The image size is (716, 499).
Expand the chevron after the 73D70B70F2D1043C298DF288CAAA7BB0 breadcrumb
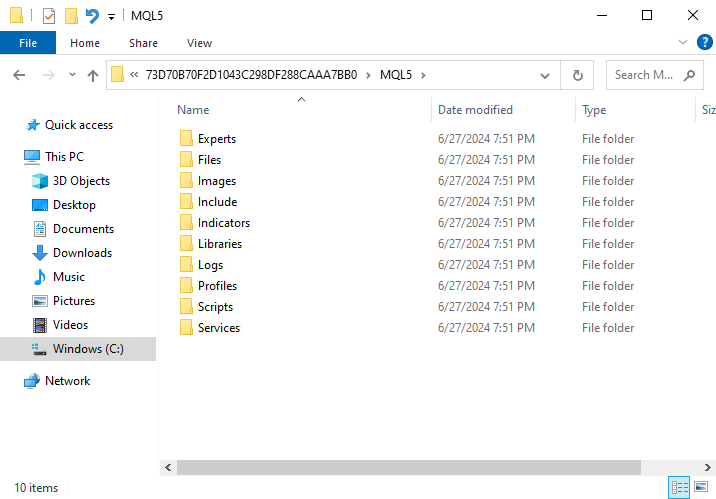368,75
